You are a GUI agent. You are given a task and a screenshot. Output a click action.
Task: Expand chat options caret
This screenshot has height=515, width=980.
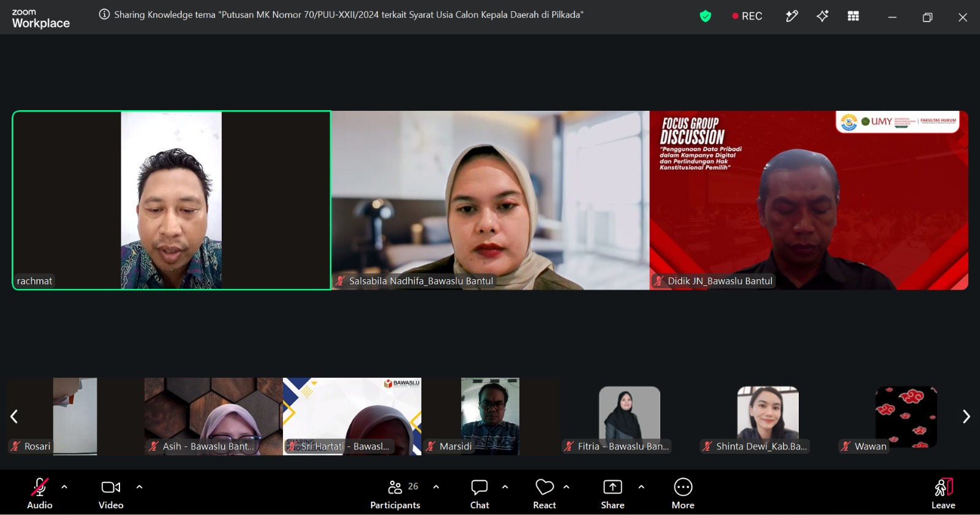505,487
